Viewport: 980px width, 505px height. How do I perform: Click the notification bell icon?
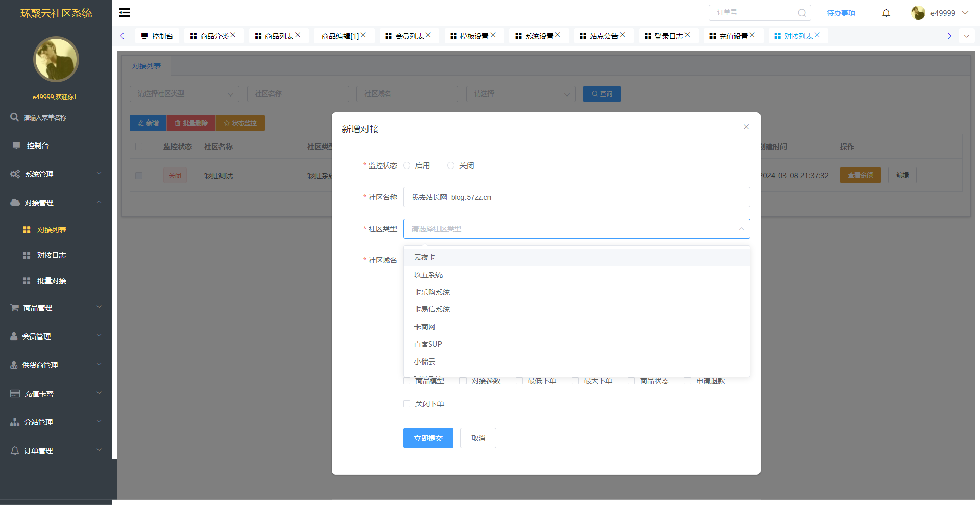[x=886, y=13]
